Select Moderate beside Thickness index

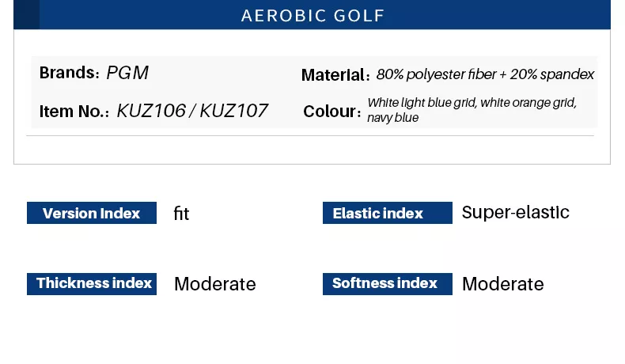(x=215, y=284)
